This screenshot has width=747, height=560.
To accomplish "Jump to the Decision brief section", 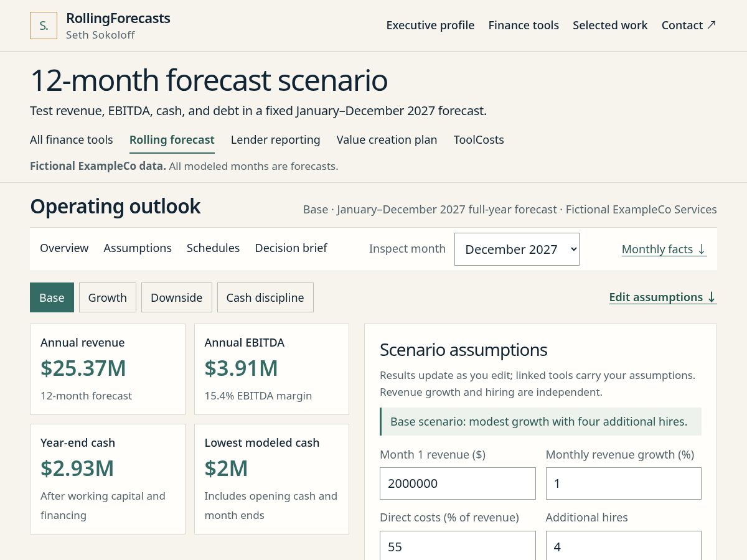I will 291,248.
